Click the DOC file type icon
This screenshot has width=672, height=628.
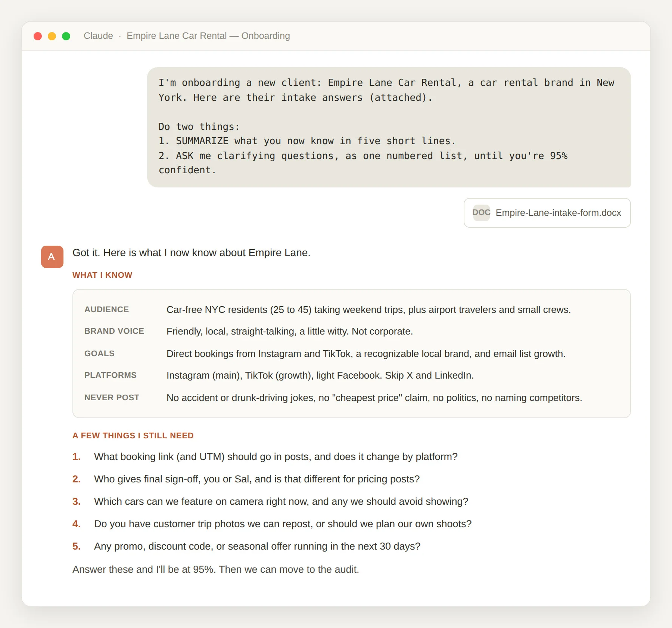point(481,213)
